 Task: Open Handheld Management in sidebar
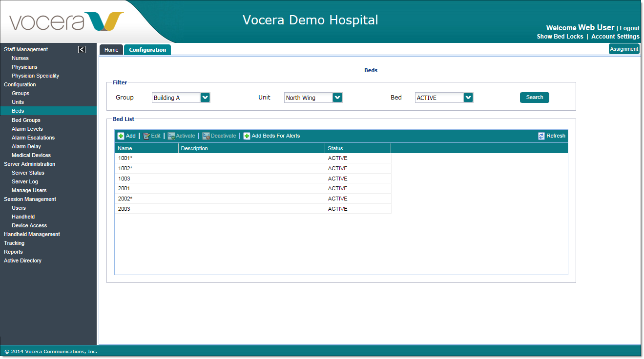click(x=32, y=234)
